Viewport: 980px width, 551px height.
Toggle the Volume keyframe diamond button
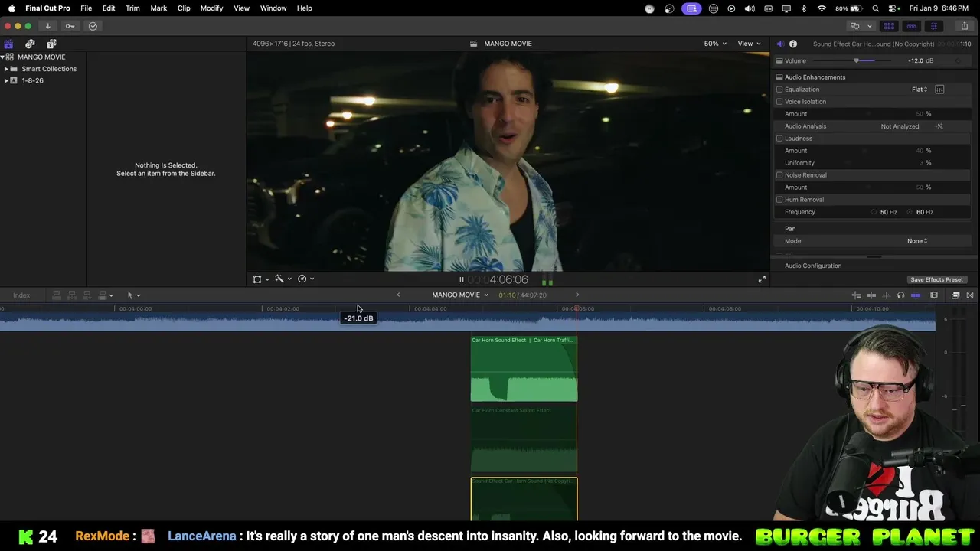[959, 61]
